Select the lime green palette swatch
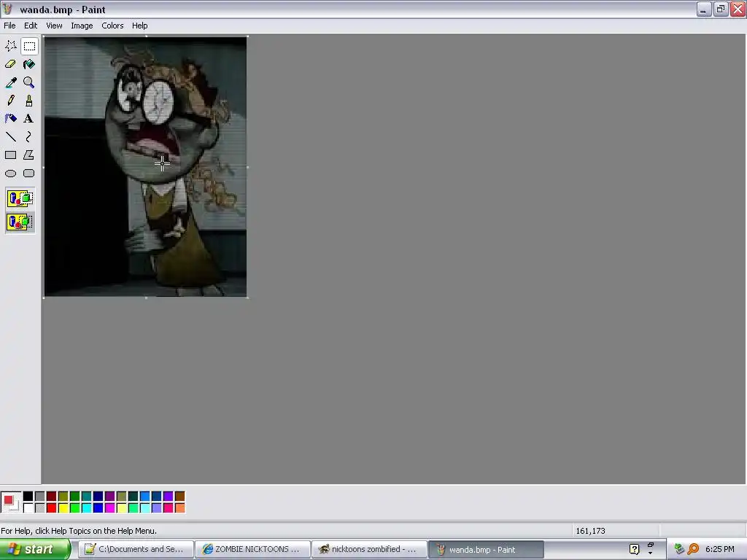This screenshot has height=560, width=747. [75, 508]
